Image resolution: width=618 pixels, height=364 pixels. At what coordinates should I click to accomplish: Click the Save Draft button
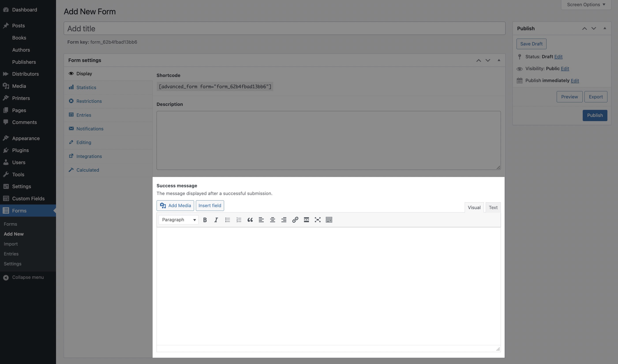point(531,44)
